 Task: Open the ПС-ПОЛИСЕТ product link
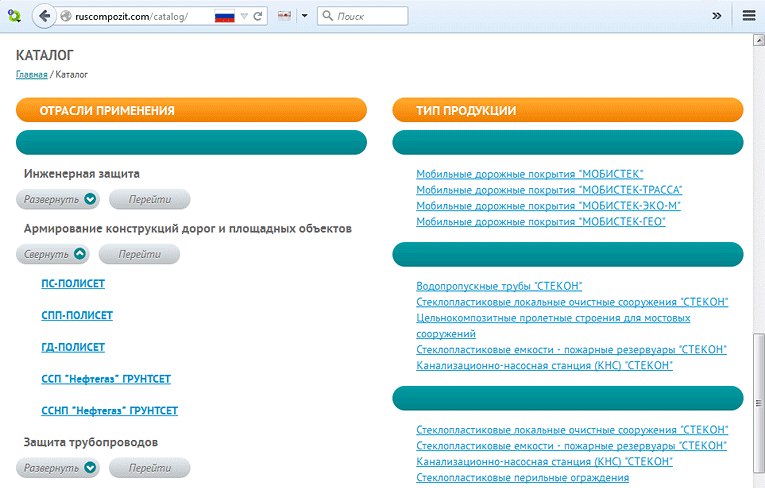coord(73,284)
